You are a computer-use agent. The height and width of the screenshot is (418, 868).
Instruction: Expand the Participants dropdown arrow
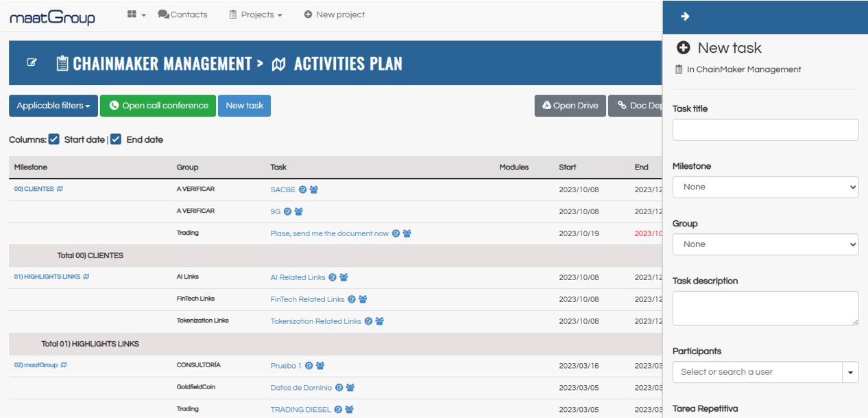(850, 372)
